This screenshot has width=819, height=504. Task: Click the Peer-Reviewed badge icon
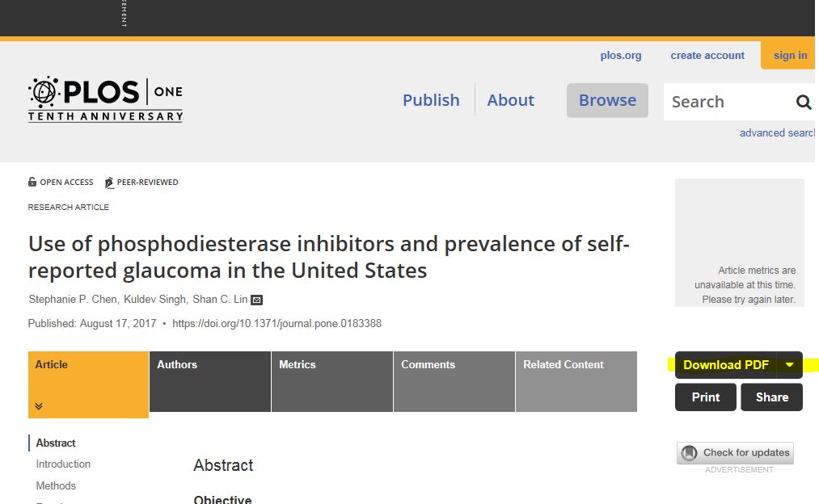[x=109, y=183]
